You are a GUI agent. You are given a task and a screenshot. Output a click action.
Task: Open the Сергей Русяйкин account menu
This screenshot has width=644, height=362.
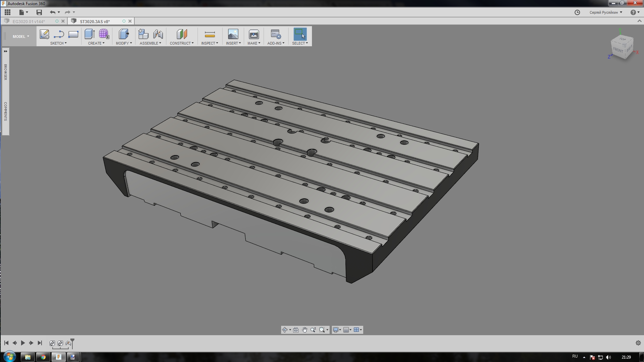pos(605,12)
